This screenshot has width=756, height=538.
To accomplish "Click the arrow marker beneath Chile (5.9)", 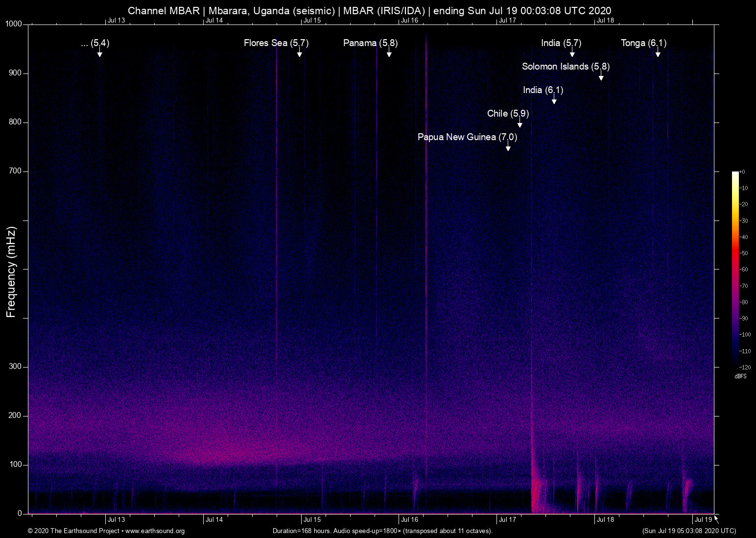I will click(x=520, y=124).
